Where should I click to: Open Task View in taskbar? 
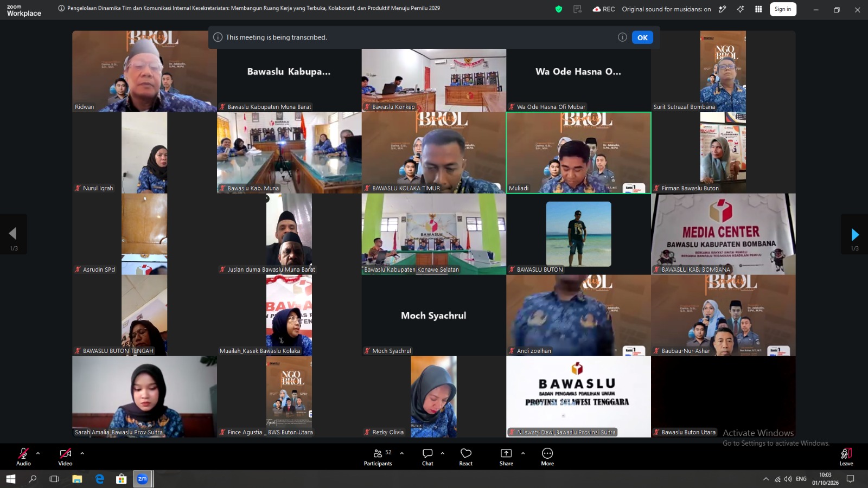coord(54,479)
